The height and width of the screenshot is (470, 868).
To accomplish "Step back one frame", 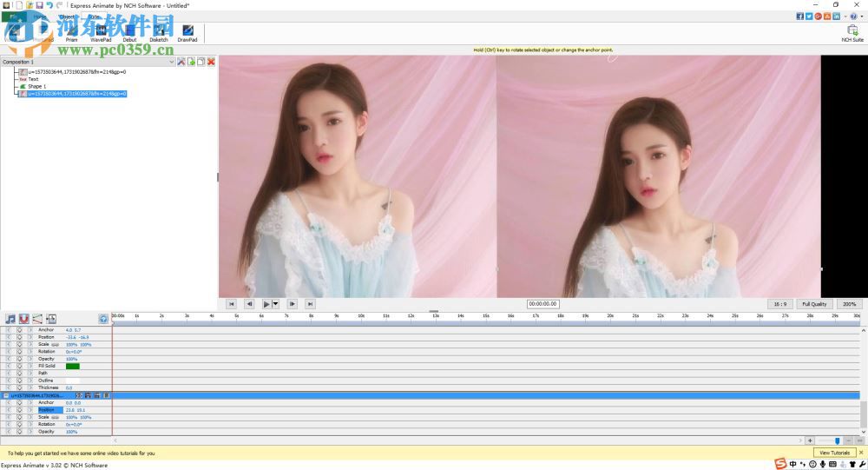I will coord(249,304).
